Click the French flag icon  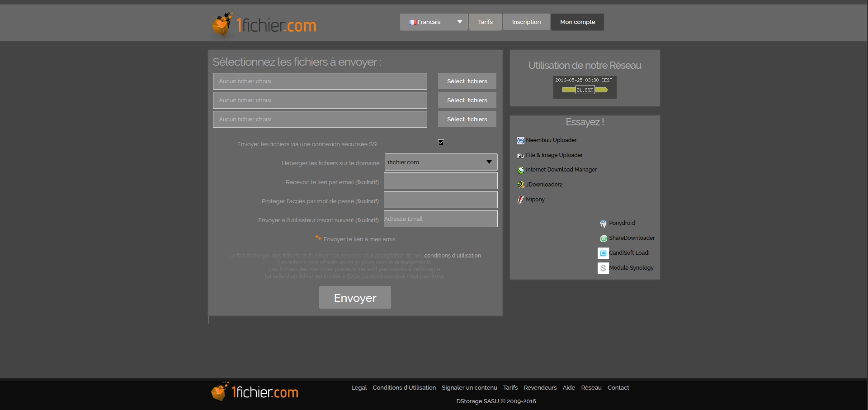(412, 22)
